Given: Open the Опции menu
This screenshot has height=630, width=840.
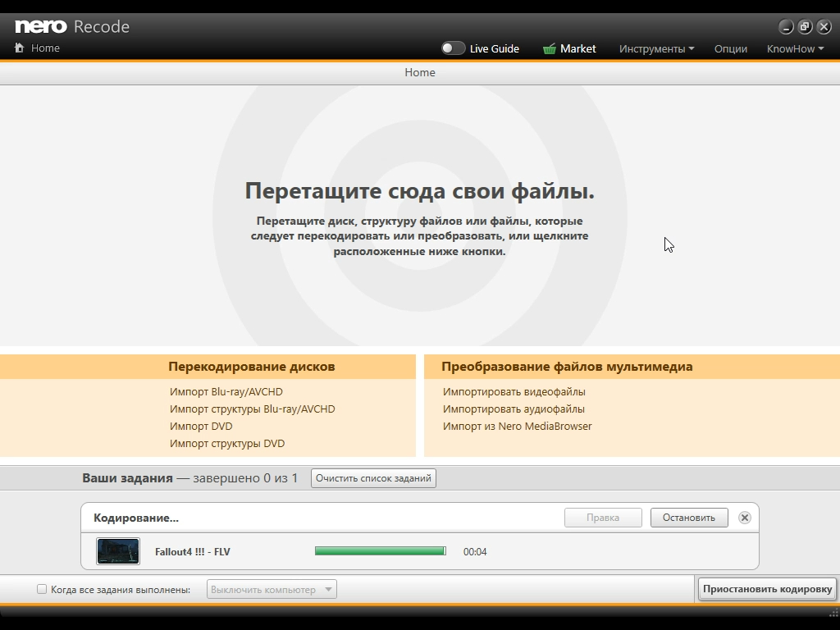Looking at the screenshot, I should click(x=730, y=48).
